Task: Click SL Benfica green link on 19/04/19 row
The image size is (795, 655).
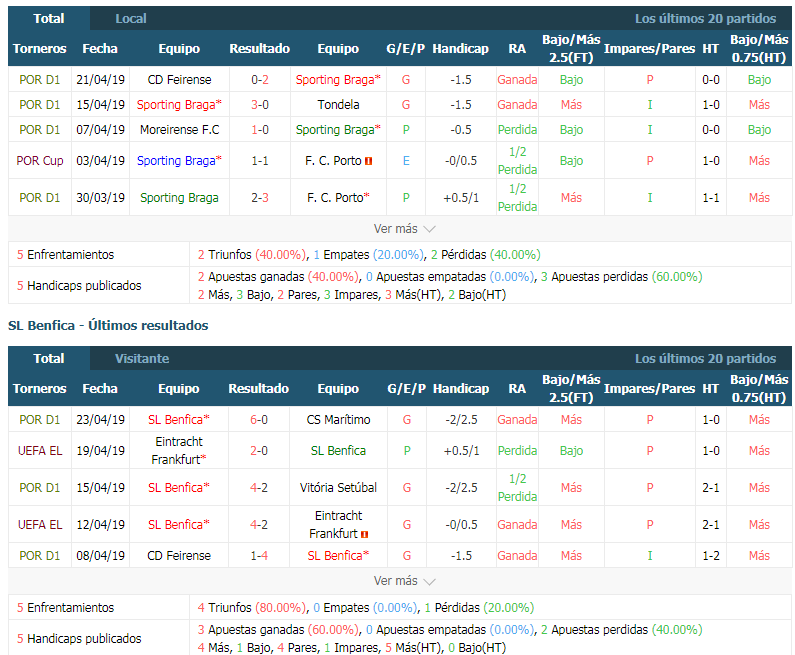Action: click(338, 451)
